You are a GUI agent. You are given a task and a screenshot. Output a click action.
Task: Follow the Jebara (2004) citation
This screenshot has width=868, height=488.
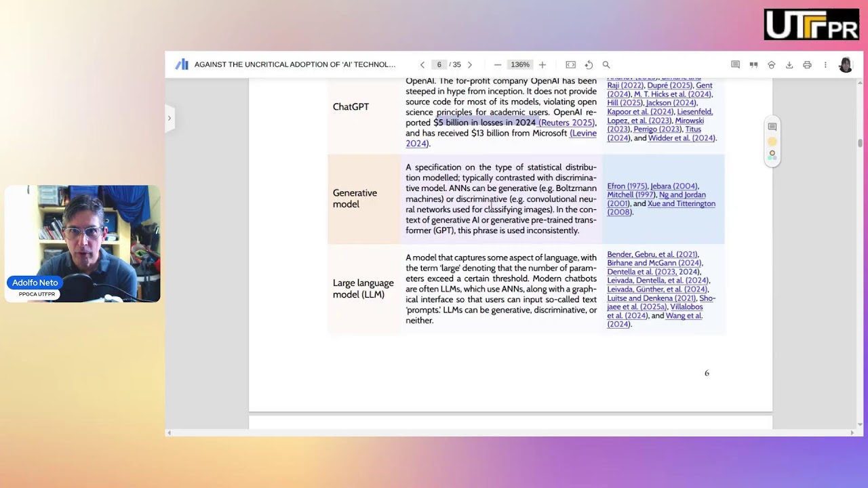pyautogui.click(x=674, y=186)
